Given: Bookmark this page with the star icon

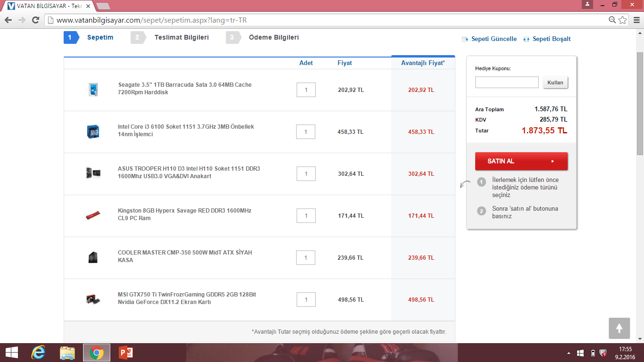Looking at the screenshot, I should (x=623, y=20).
